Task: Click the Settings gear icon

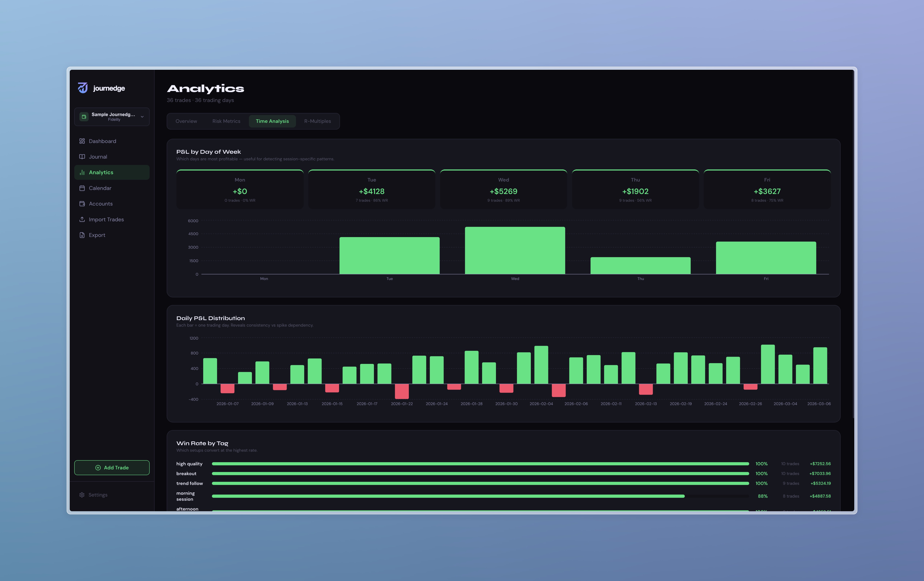Action: coord(82,495)
